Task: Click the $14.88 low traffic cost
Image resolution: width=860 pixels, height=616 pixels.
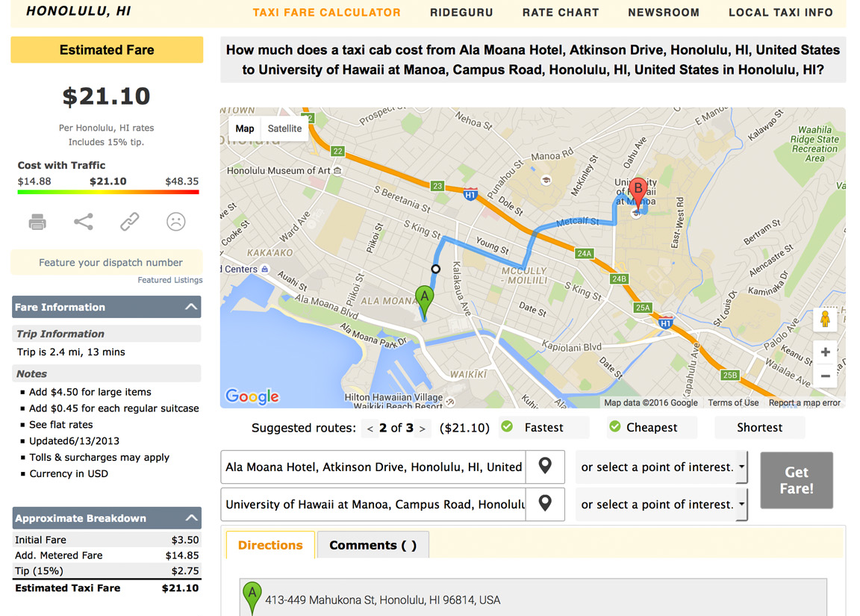Action: (x=34, y=181)
